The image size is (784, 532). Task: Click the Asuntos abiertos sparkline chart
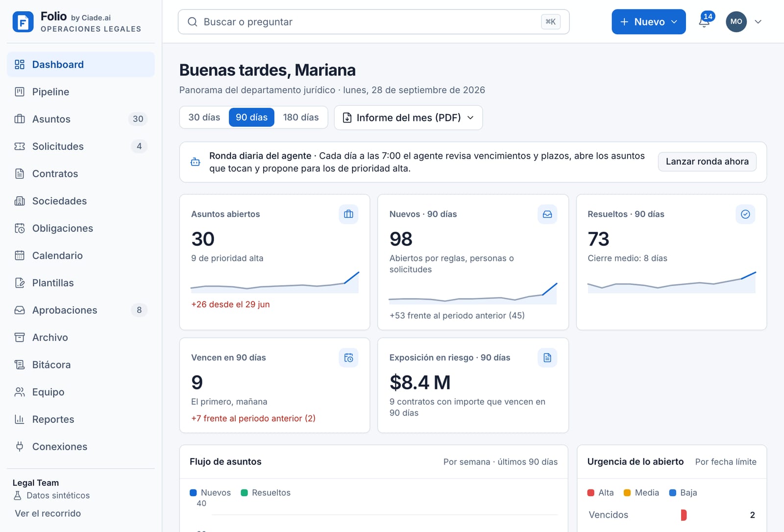275,282
